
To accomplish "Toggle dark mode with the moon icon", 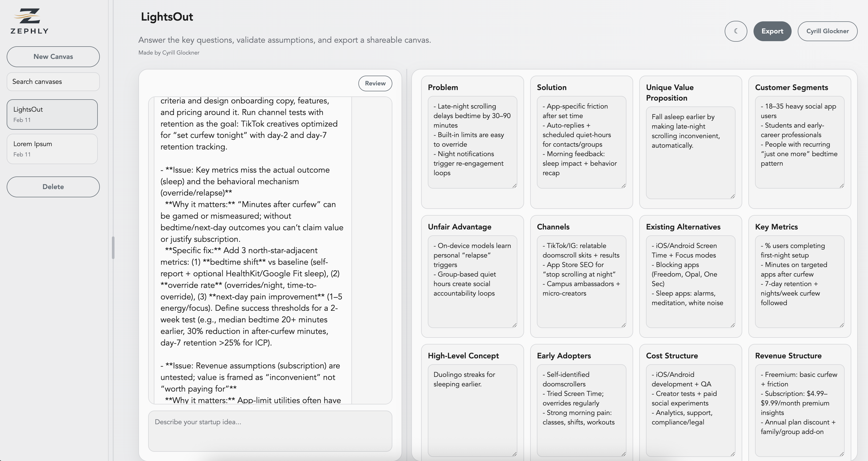I will pos(736,31).
